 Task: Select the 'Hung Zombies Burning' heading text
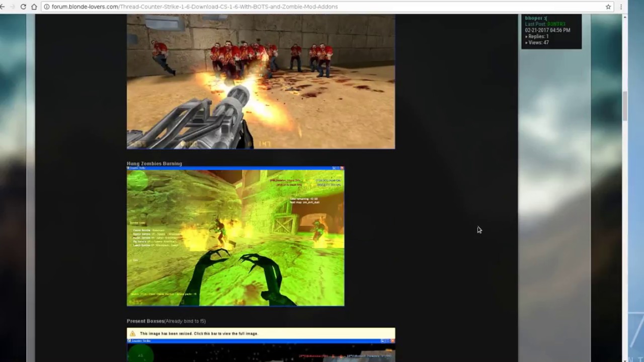[154, 163]
